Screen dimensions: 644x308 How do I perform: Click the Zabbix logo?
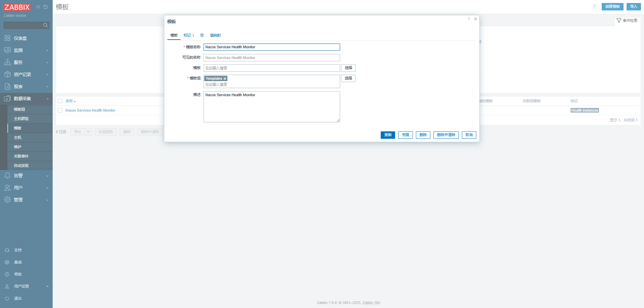pyautogui.click(x=17, y=7)
